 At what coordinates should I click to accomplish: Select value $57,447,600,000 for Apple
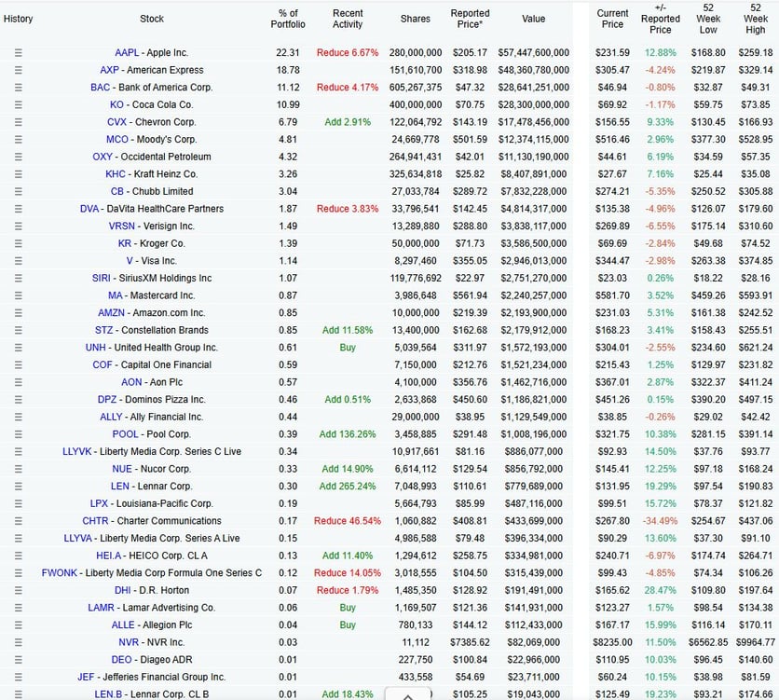(x=534, y=52)
